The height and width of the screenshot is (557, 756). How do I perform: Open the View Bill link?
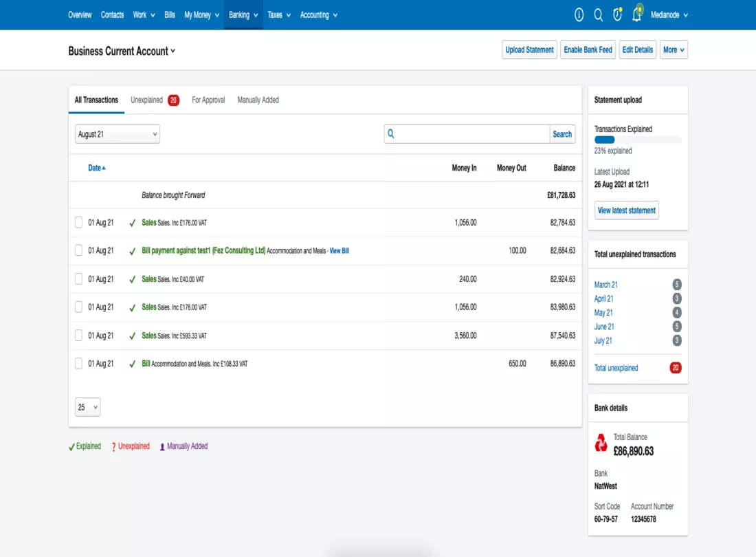pos(339,251)
